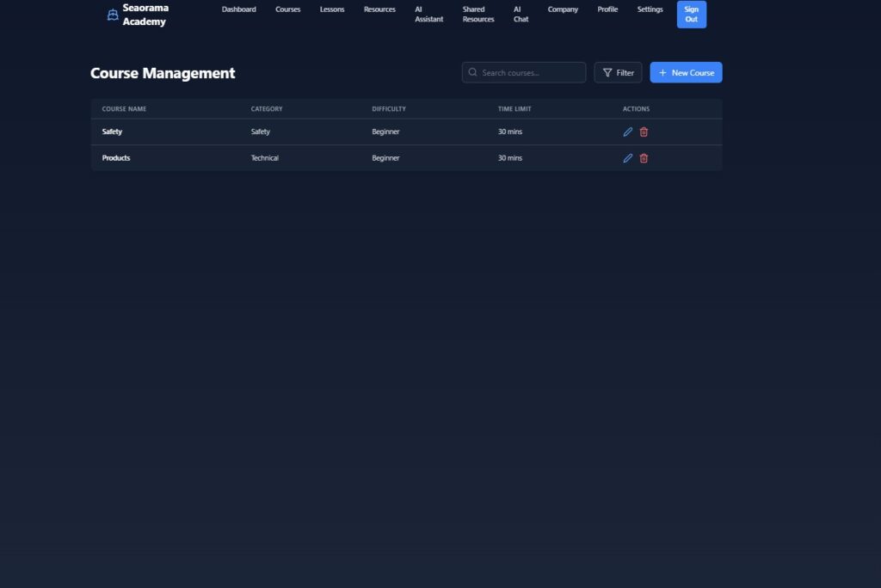This screenshot has height=588, width=881.
Task: Click the Difficulty column header
Action: pos(388,109)
